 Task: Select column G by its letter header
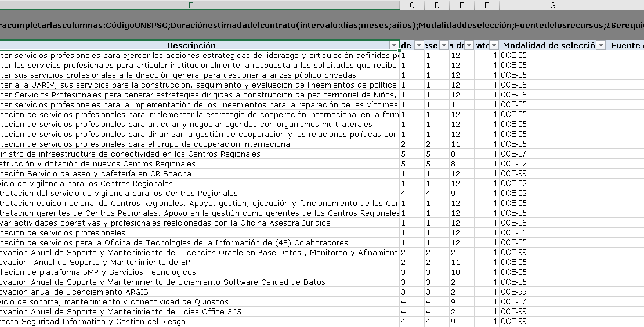click(x=552, y=5)
